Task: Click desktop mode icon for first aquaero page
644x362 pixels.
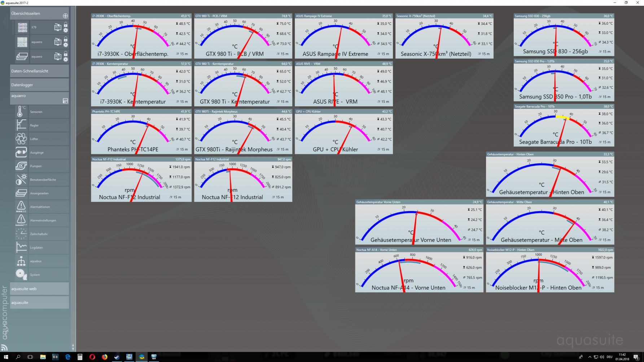Action: 58,42
